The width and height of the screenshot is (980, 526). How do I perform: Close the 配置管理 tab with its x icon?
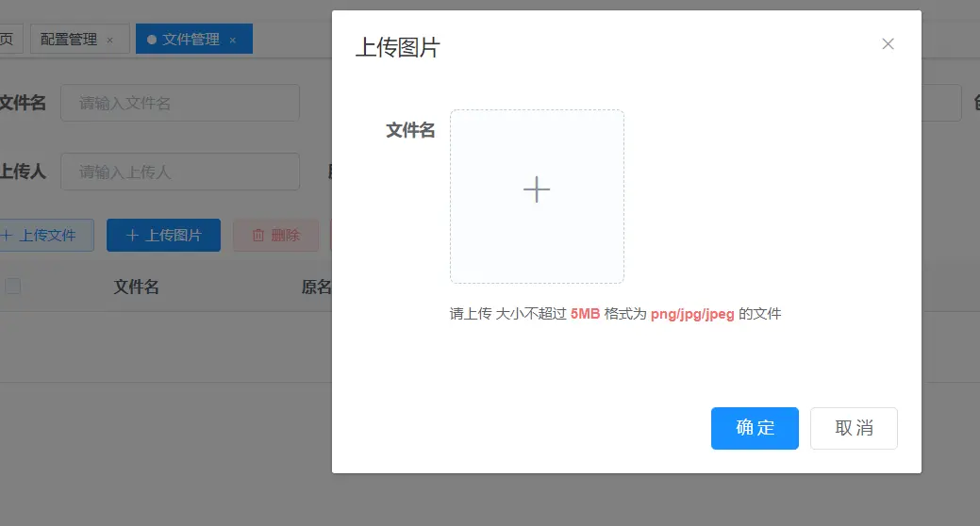point(110,40)
